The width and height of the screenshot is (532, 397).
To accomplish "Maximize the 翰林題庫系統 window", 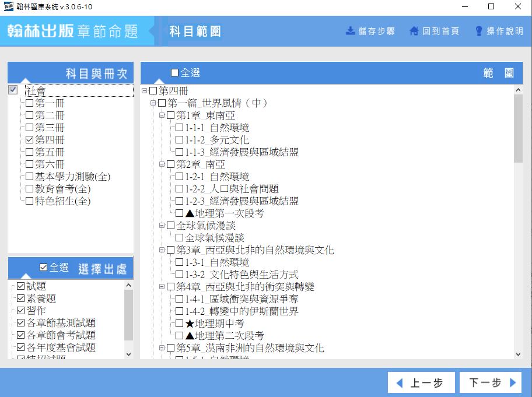I will click(491, 6).
